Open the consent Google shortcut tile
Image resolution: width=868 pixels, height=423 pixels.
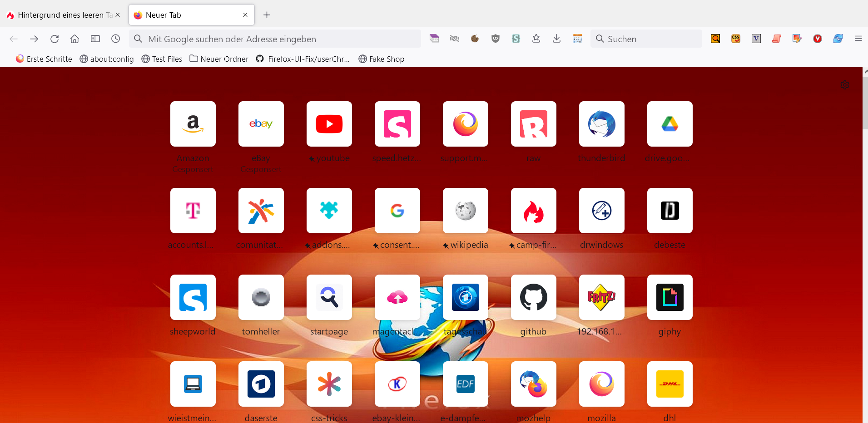(397, 211)
